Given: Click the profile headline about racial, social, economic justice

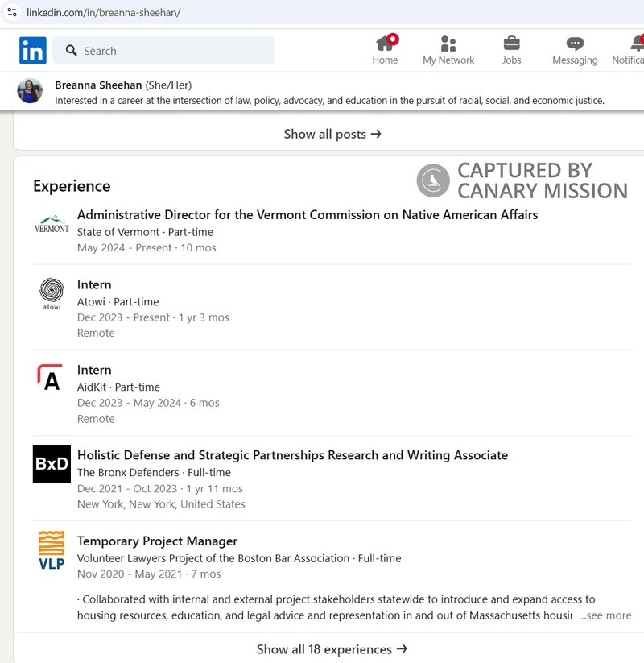Looking at the screenshot, I should coord(329,101).
